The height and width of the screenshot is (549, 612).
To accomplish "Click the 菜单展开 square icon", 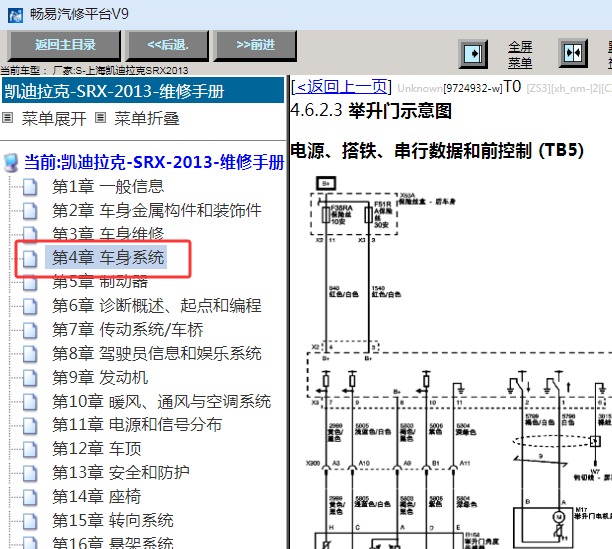I will [x=7, y=117].
